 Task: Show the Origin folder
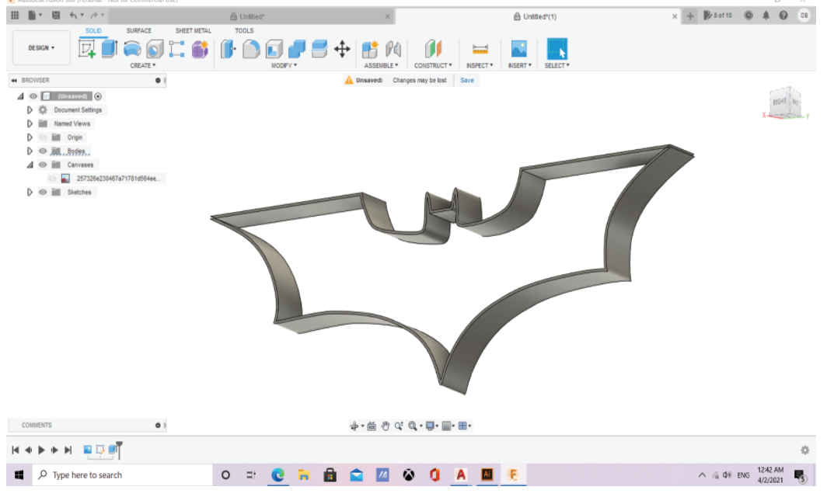tap(43, 137)
